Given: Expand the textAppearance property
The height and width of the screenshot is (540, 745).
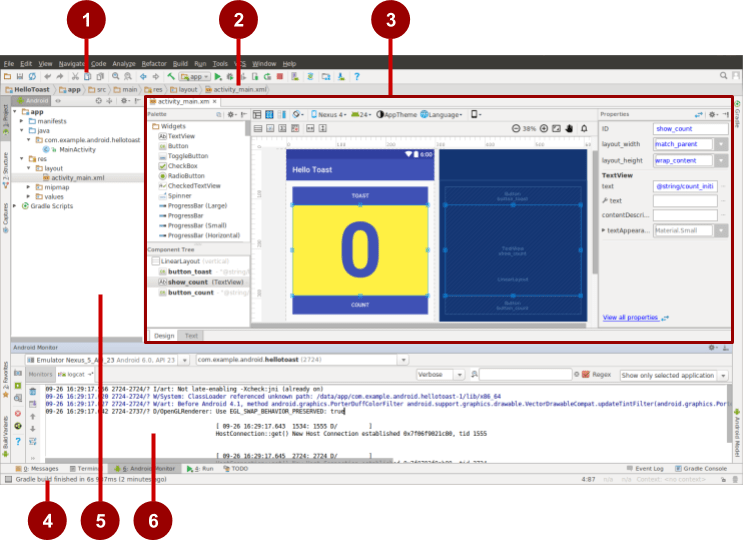Looking at the screenshot, I should point(603,230).
